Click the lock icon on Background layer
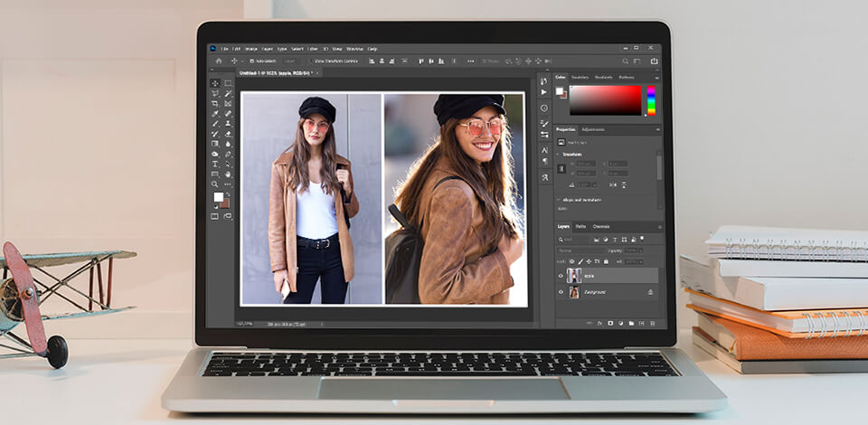 (649, 292)
